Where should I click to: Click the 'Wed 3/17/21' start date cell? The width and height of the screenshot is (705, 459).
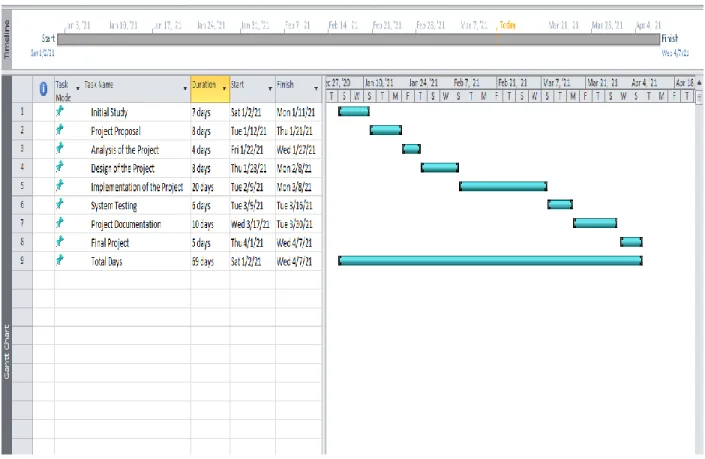[252, 224]
